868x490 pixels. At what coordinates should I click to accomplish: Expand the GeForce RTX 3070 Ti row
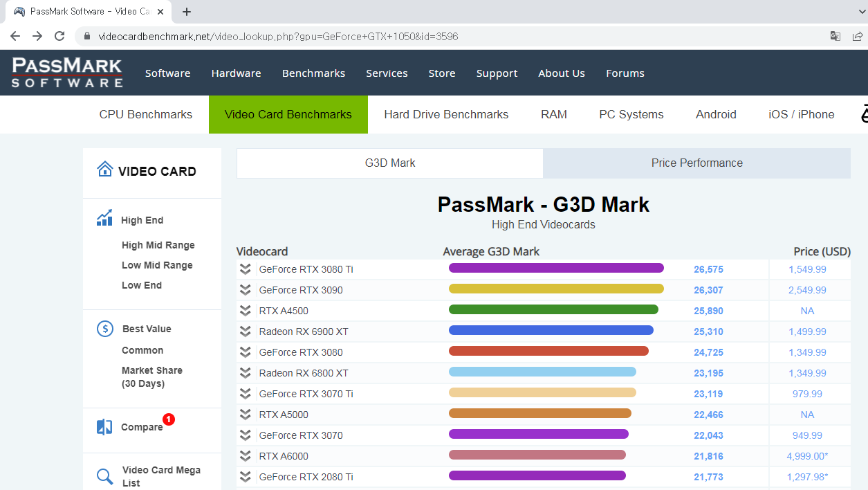[245, 394]
